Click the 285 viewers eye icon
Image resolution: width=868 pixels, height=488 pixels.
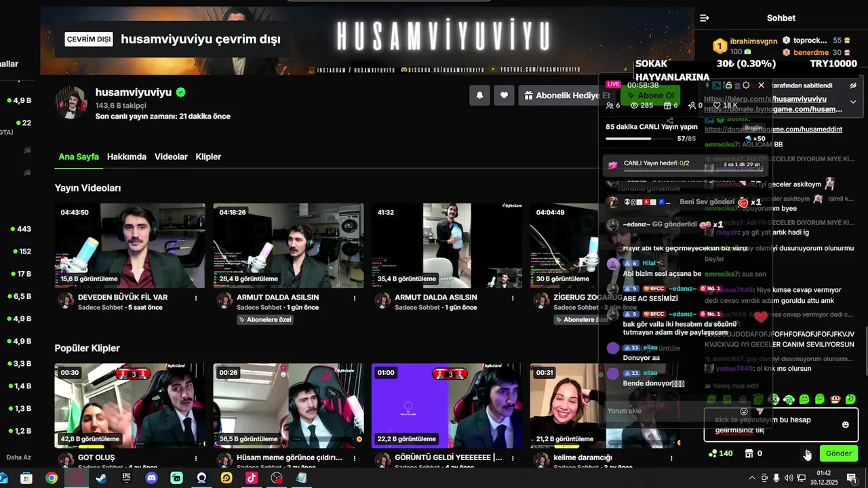pos(634,106)
